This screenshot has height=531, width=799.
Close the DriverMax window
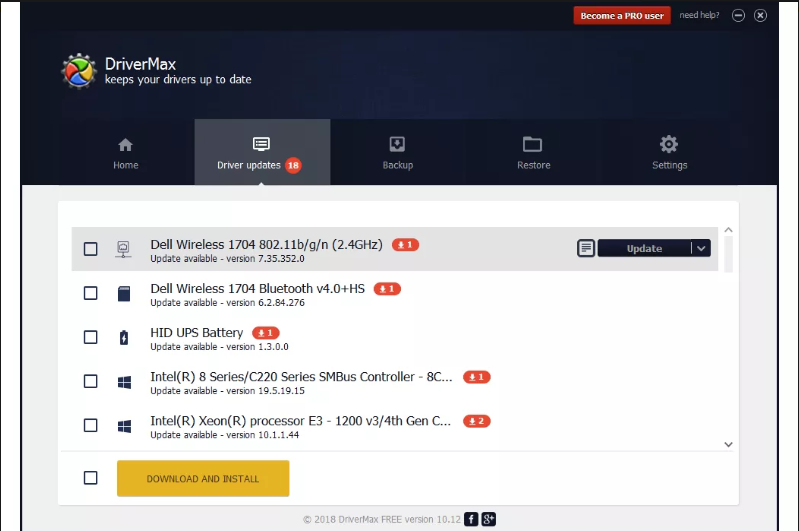click(x=760, y=15)
